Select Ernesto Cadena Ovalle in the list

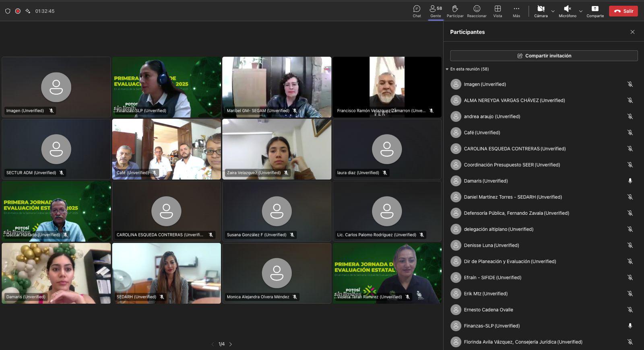tap(488, 310)
